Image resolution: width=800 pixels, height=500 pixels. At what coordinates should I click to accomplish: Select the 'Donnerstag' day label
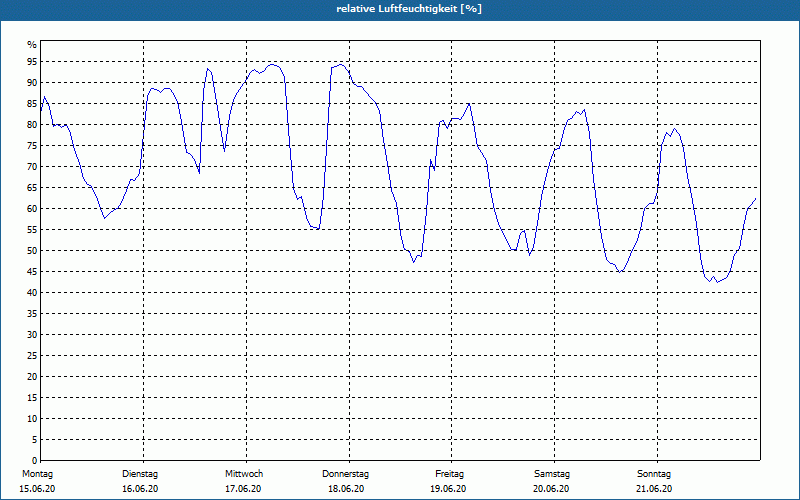(x=345, y=474)
